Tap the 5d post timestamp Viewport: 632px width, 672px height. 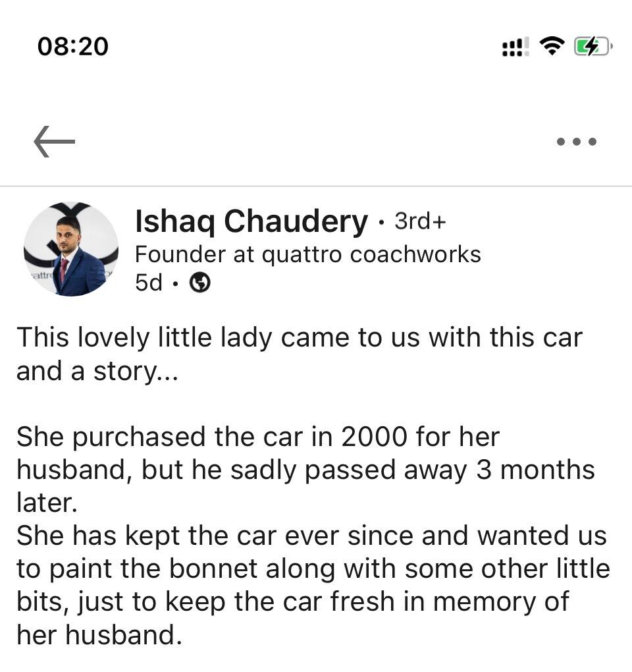pyautogui.click(x=149, y=283)
